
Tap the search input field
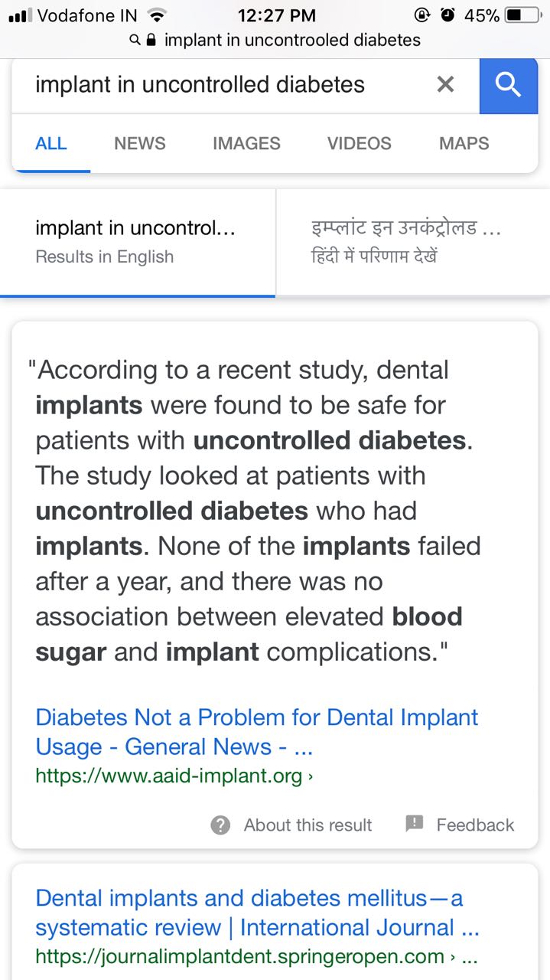[222, 85]
